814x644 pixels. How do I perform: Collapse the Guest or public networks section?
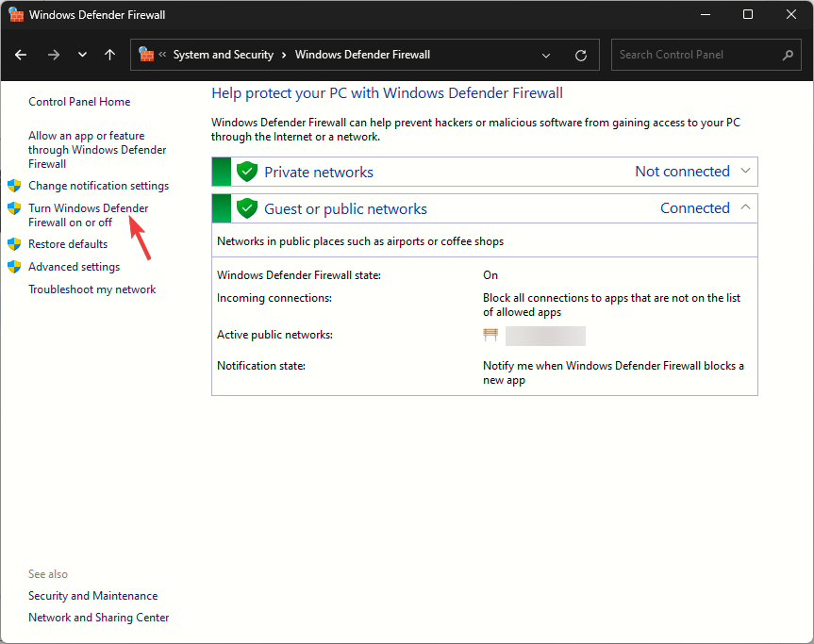tap(745, 207)
